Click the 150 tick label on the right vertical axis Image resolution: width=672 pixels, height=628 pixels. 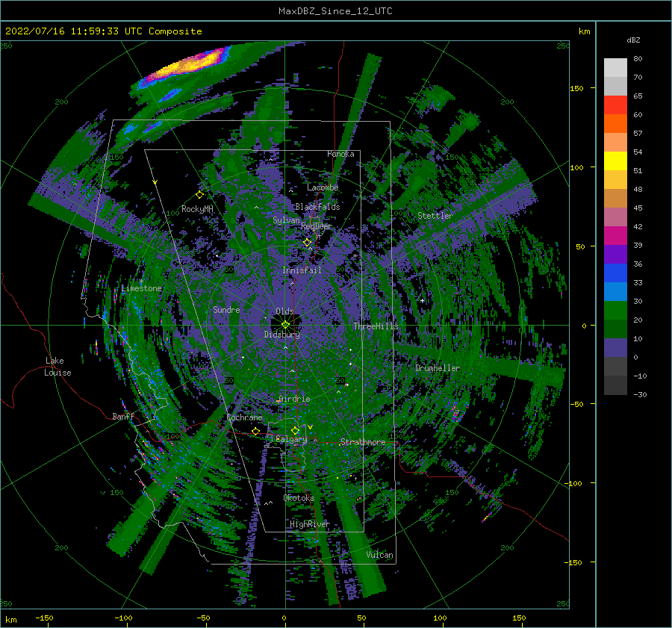576,88
